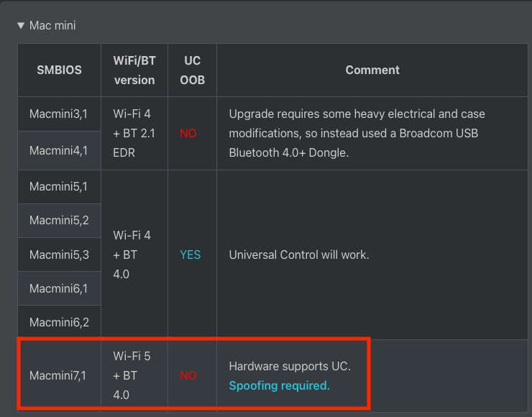This screenshot has height=417, width=532.
Task: Select the Macmini5,1 cell
Action: point(59,187)
